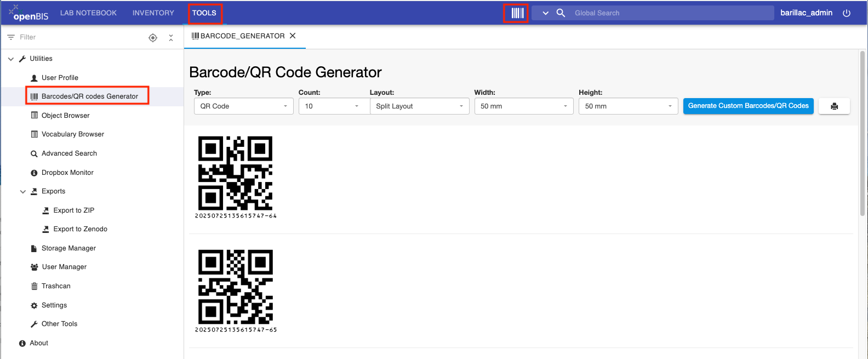Open the Width dropdown showing 50 mm
This screenshot has width=868, height=359.
click(x=524, y=106)
